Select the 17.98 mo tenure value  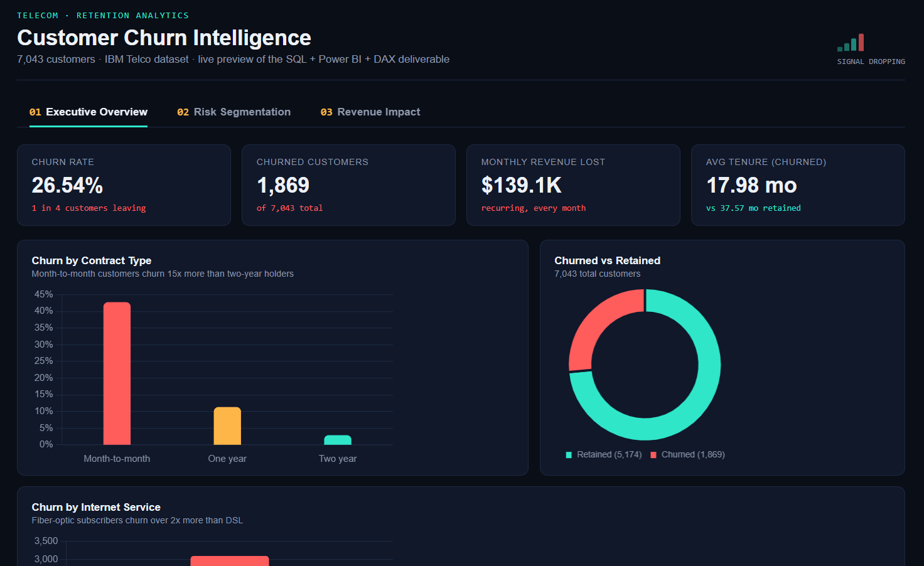coord(751,185)
